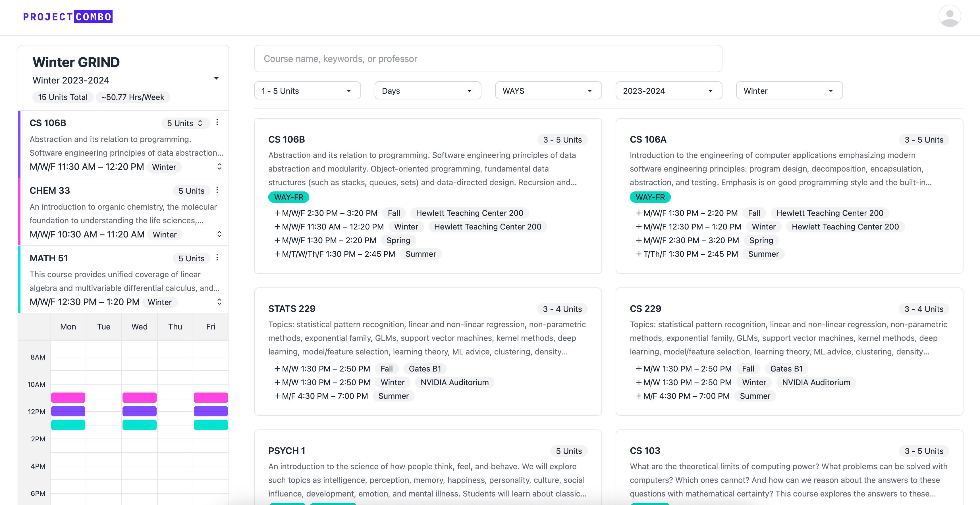Screen dimensions: 980x505
Task: Change CS 106B units with 5 Units stepper
Action: 185,123
